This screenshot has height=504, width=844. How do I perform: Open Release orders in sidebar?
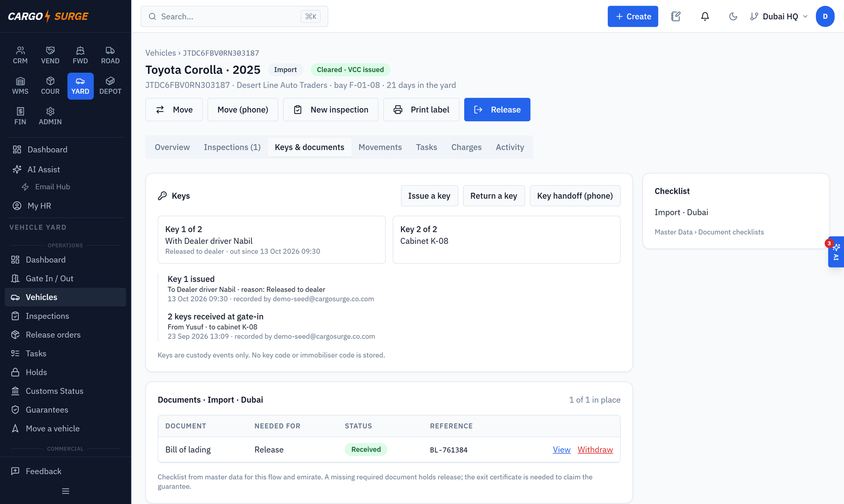[65, 335]
